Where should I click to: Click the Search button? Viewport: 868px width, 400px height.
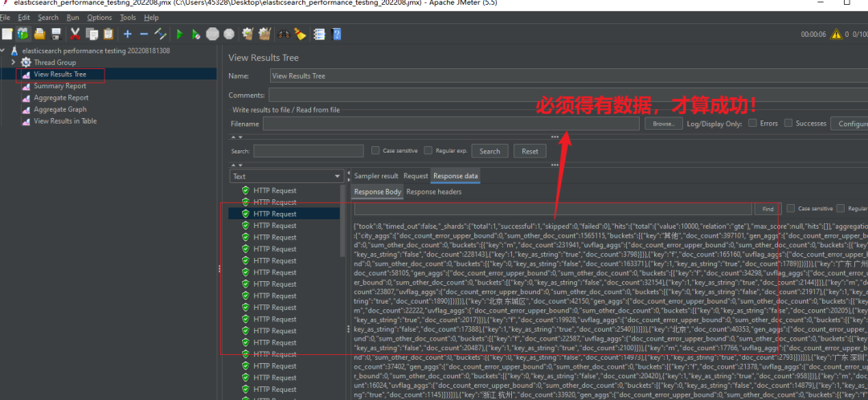[489, 151]
